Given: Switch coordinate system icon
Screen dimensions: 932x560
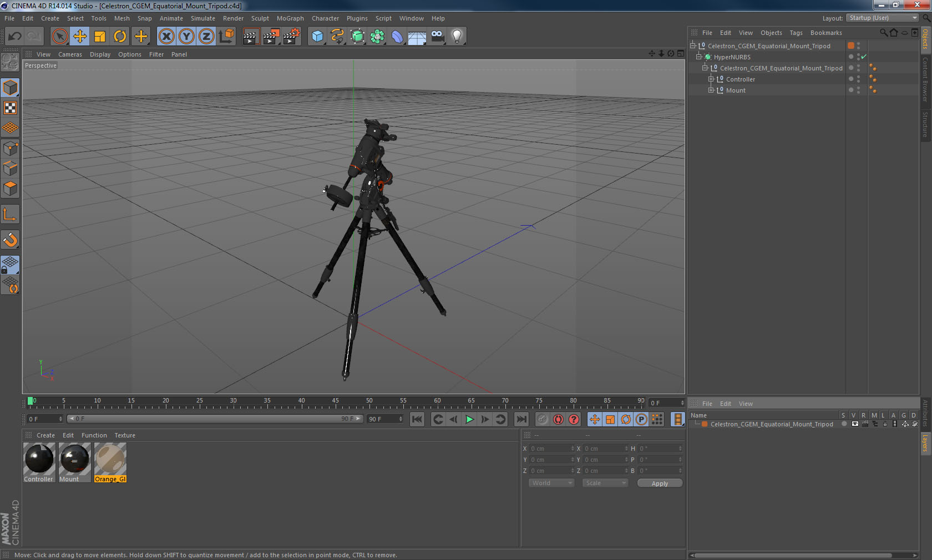Looking at the screenshot, I should 226,37.
